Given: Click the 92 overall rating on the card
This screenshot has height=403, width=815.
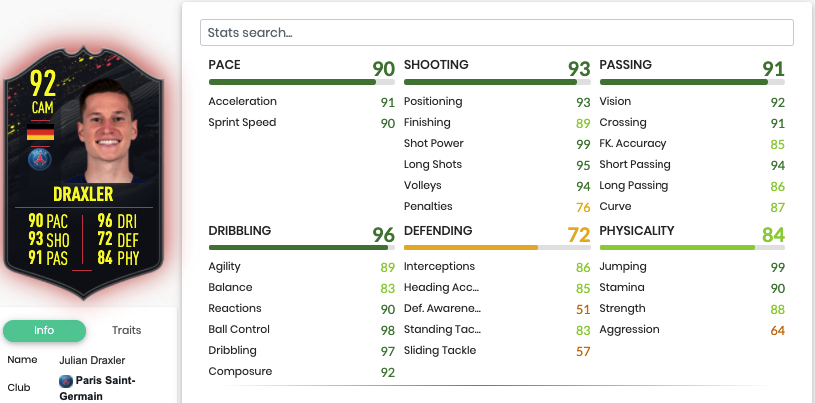Looking at the screenshot, I should tap(42, 83).
